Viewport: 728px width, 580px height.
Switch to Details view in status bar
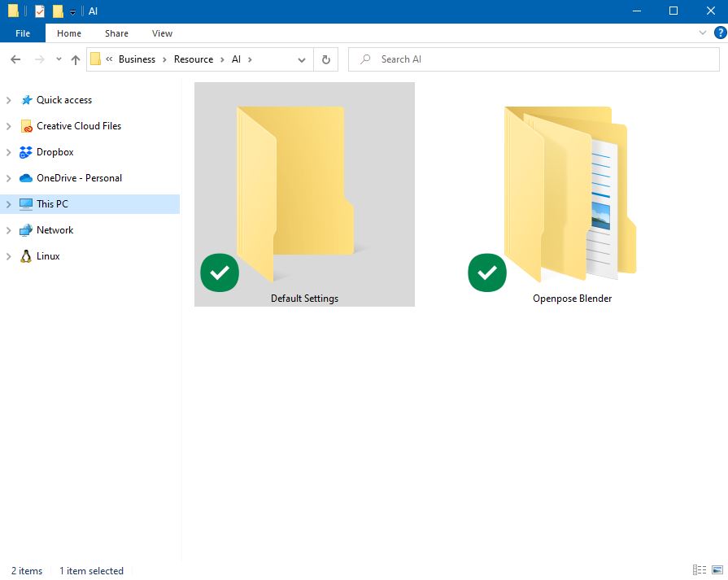coord(700,569)
